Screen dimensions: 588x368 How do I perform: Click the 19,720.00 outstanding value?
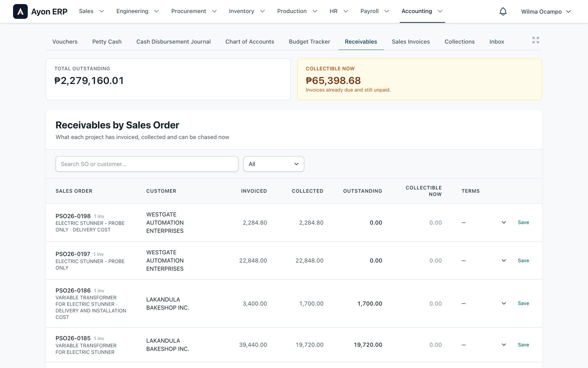pos(368,345)
